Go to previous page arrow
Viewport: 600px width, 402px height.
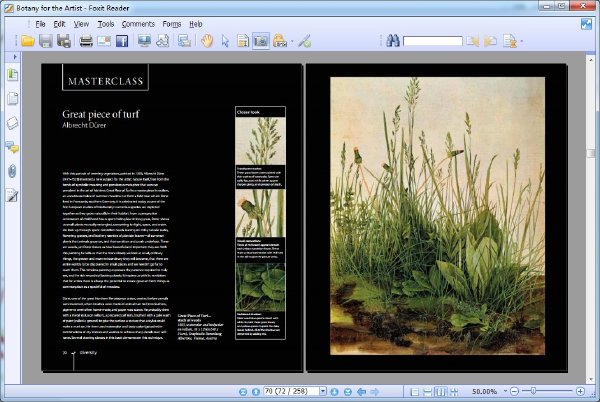pos(256,392)
